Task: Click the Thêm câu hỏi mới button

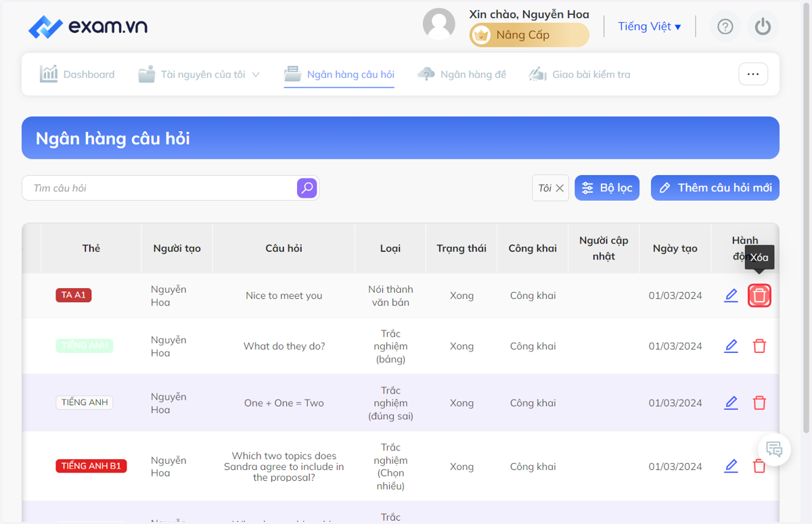Action: [715, 188]
